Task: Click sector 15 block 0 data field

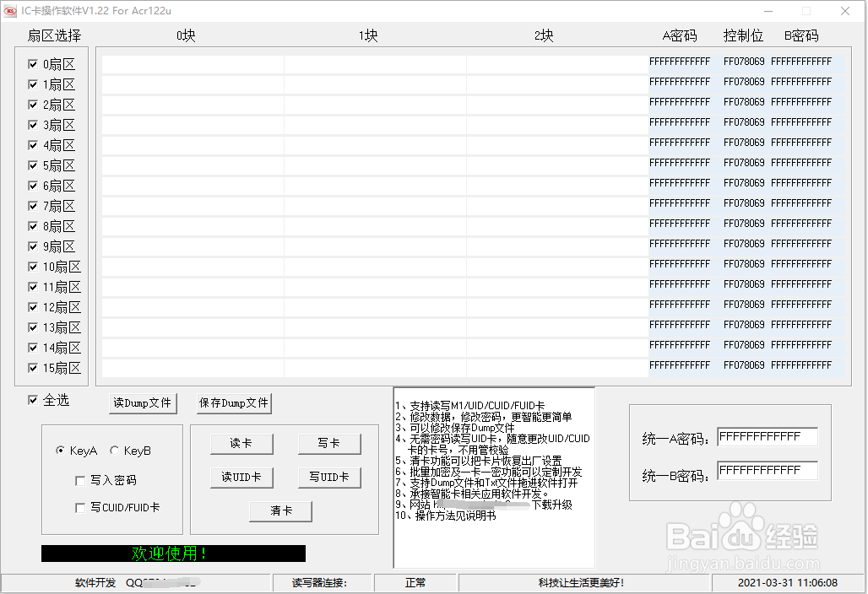Action: coord(193,368)
